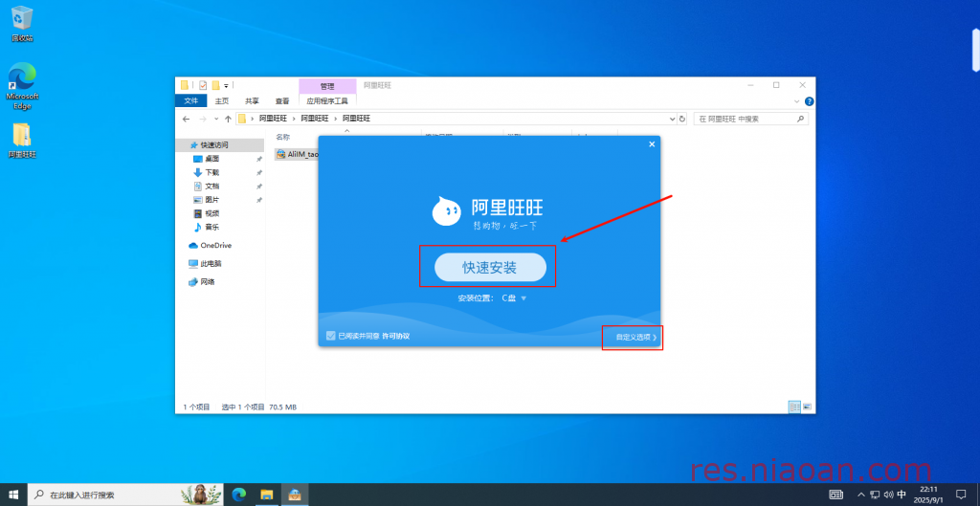The image size is (980, 506).
Task: Click the Explorer window folder icon in title bar
Action: tap(185, 85)
